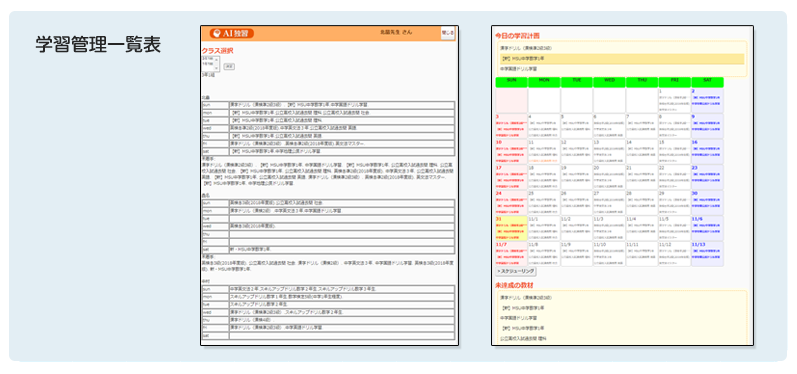Click the SUN calendar column header
Image resolution: width=797 pixels, height=374 pixels.
[511, 82]
